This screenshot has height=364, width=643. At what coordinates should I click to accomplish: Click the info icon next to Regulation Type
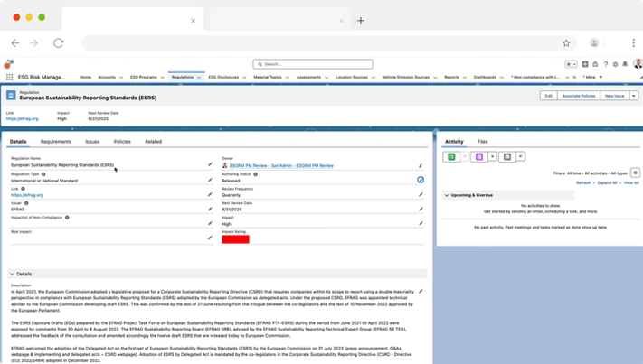[43, 174]
